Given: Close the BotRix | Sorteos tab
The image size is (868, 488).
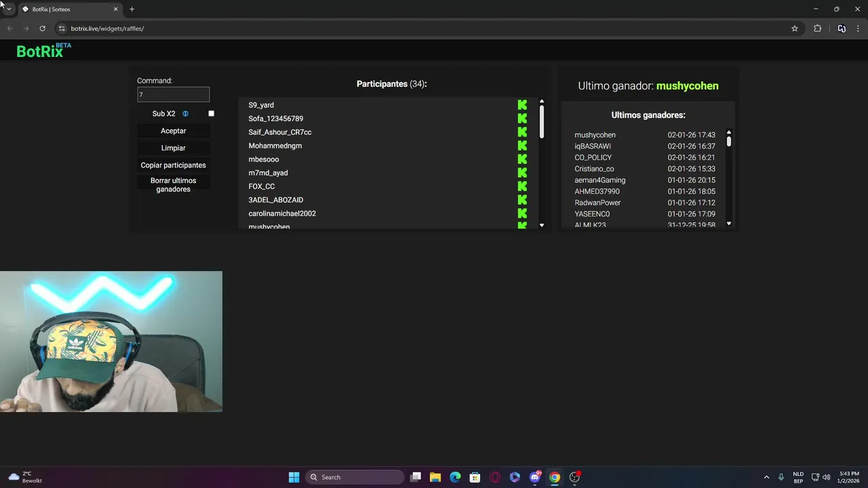Looking at the screenshot, I should pyautogui.click(x=115, y=9).
